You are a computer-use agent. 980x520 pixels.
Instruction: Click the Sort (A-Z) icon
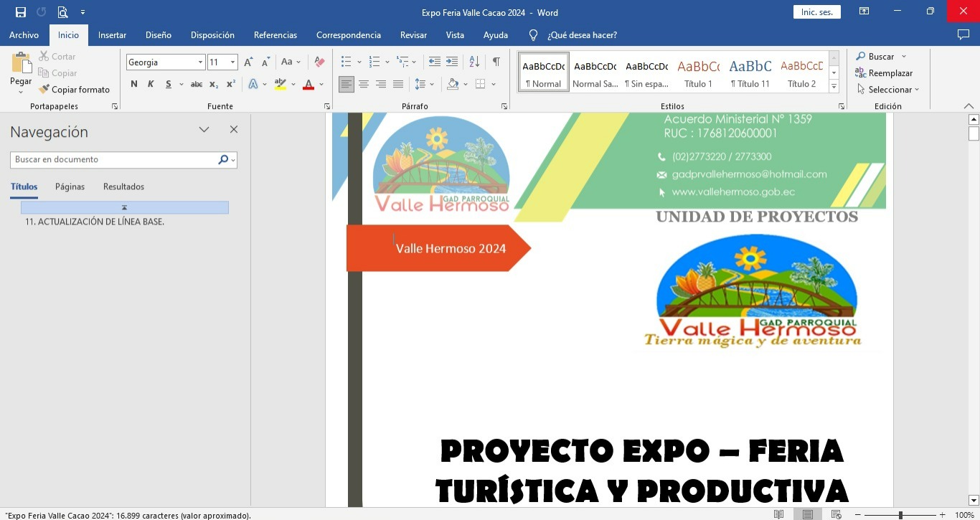click(x=474, y=62)
